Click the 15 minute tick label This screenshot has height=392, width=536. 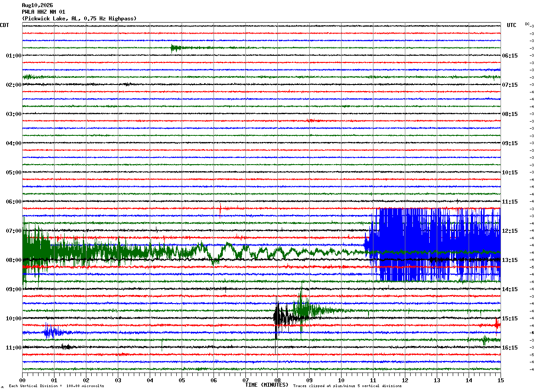pyautogui.click(x=501, y=380)
